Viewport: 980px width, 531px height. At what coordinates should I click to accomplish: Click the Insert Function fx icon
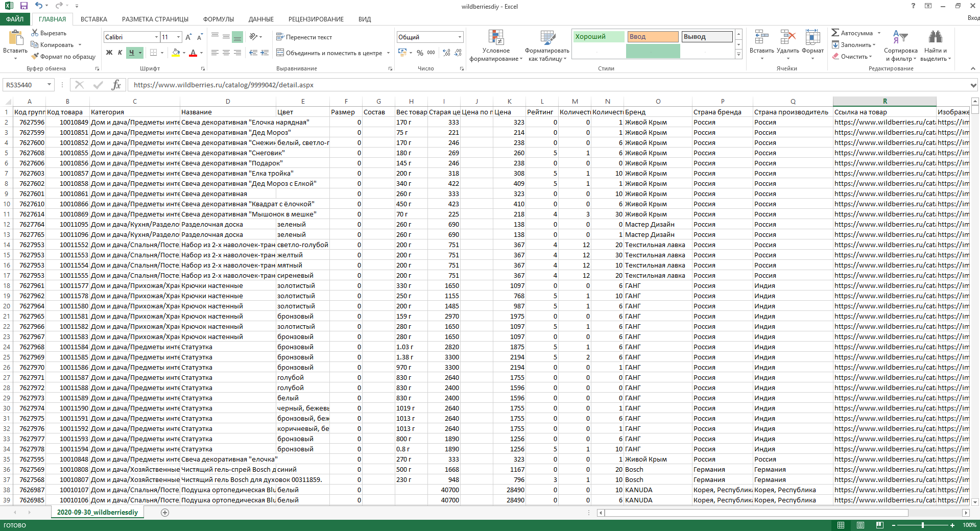[116, 85]
